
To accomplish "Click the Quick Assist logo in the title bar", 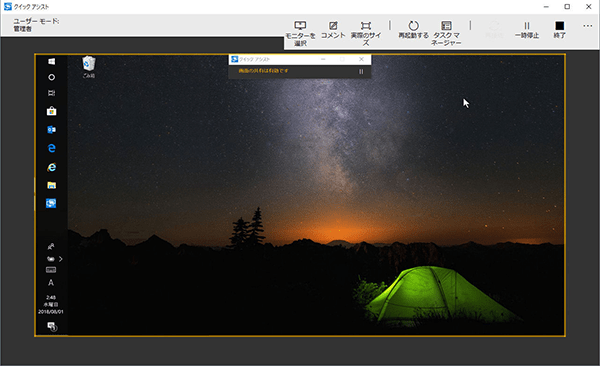I will pyautogui.click(x=8, y=7).
